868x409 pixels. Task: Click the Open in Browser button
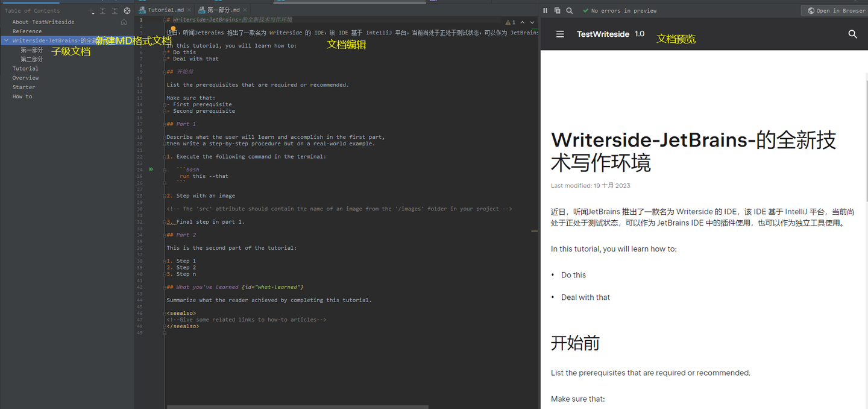834,10
